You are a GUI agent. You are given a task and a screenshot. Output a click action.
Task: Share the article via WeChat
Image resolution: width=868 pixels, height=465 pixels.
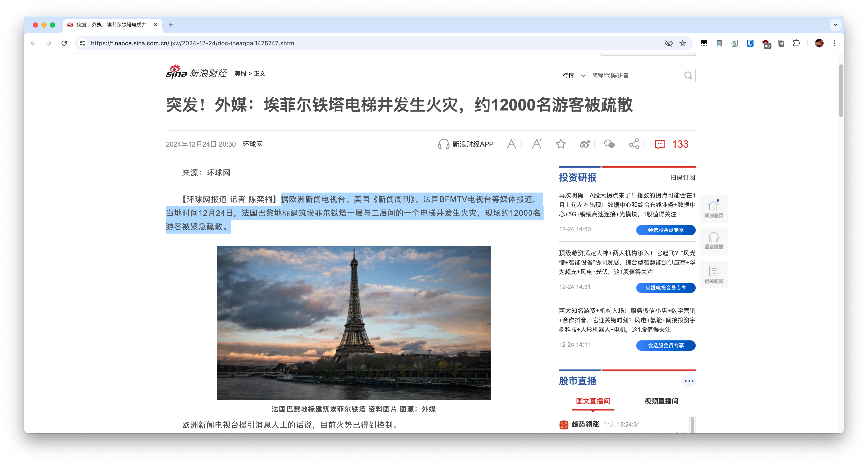click(609, 144)
